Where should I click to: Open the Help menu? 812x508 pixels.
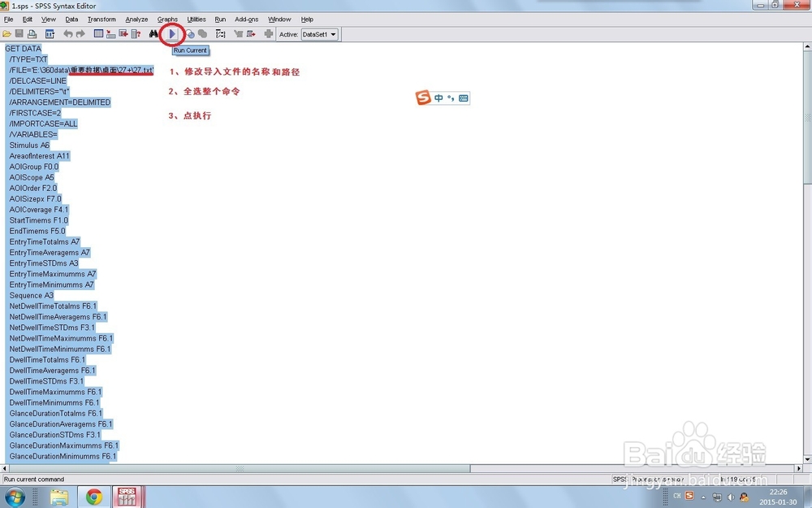[307, 20]
